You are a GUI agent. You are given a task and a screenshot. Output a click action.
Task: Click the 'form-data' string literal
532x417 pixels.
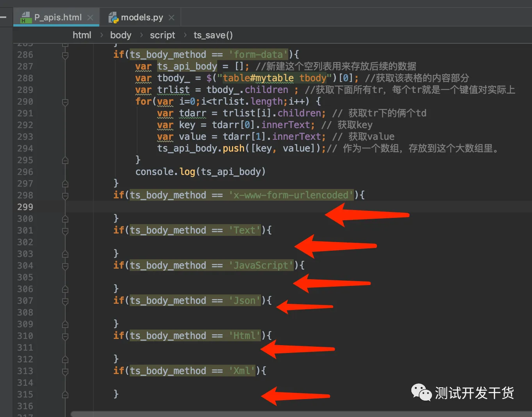pos(258,55)
